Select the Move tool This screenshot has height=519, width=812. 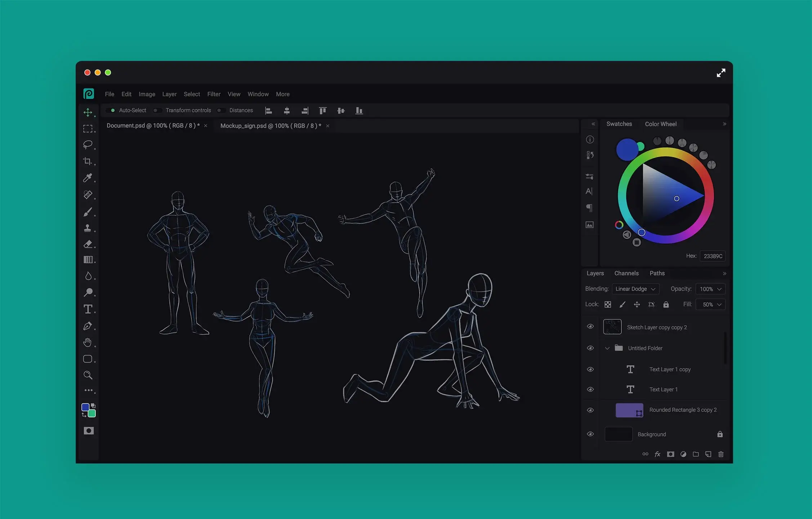pos(89,113)
